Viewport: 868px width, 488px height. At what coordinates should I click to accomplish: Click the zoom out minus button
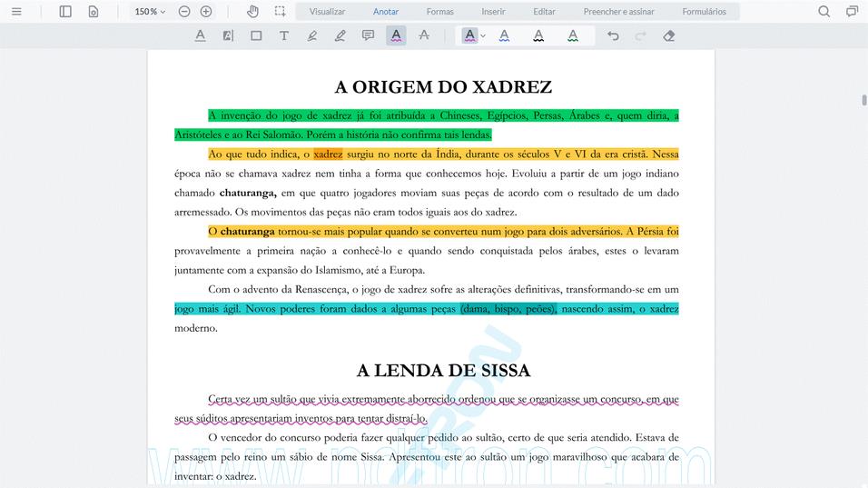(184, 12)
